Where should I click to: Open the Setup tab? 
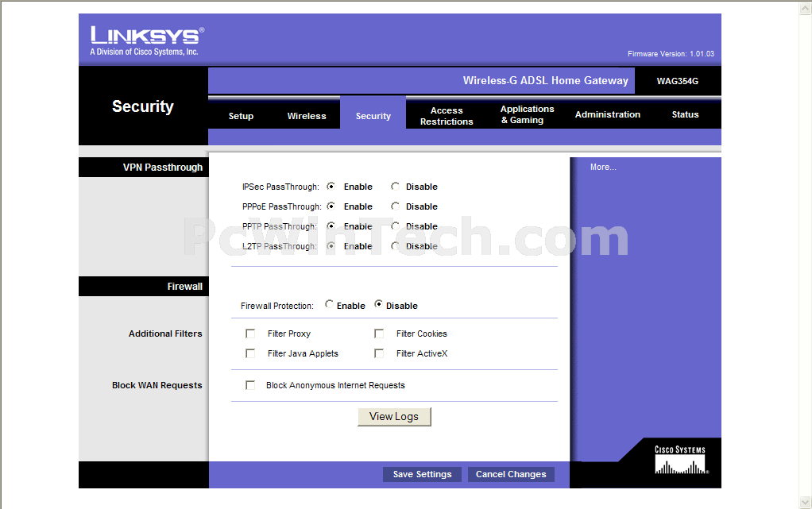click(241, 116)
